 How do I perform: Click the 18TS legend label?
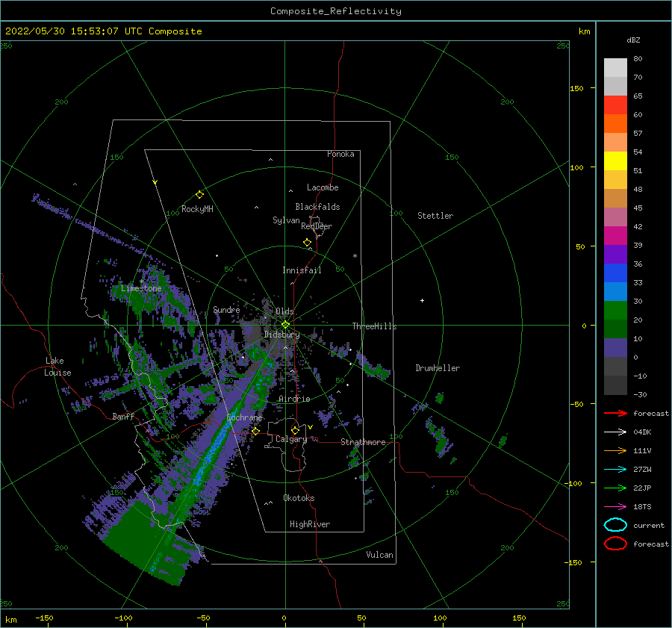coord(642,507)
